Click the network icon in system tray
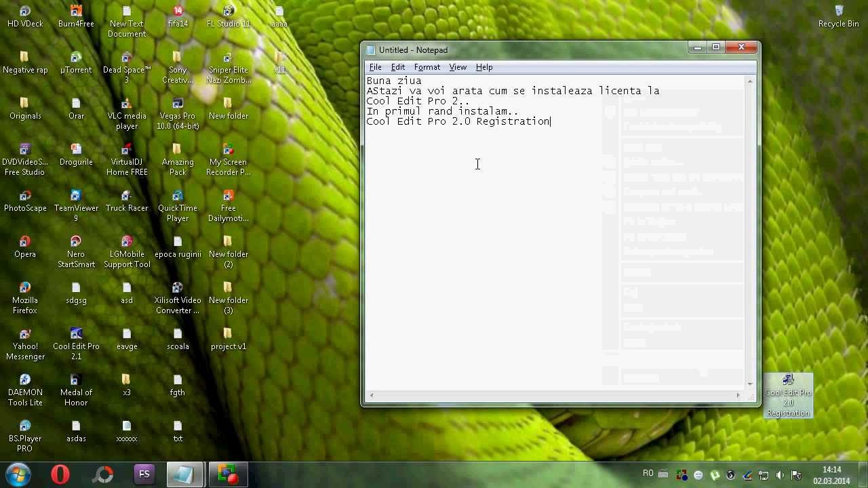The width and height of the screenshot is (868, 488). coord(764,475)
